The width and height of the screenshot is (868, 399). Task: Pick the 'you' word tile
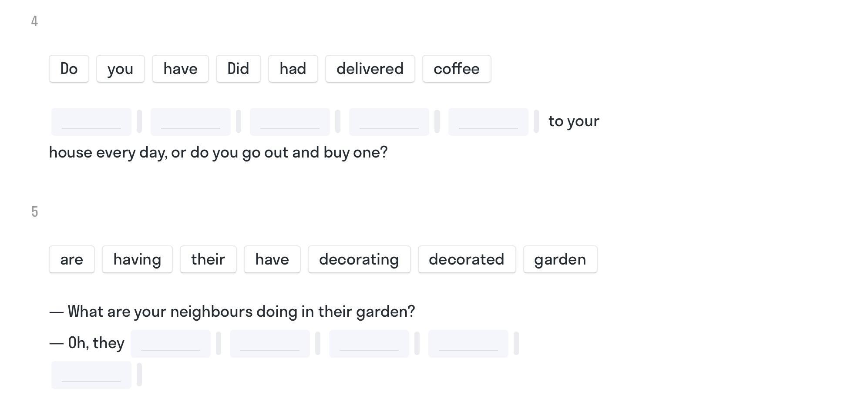tap(120, 69)
